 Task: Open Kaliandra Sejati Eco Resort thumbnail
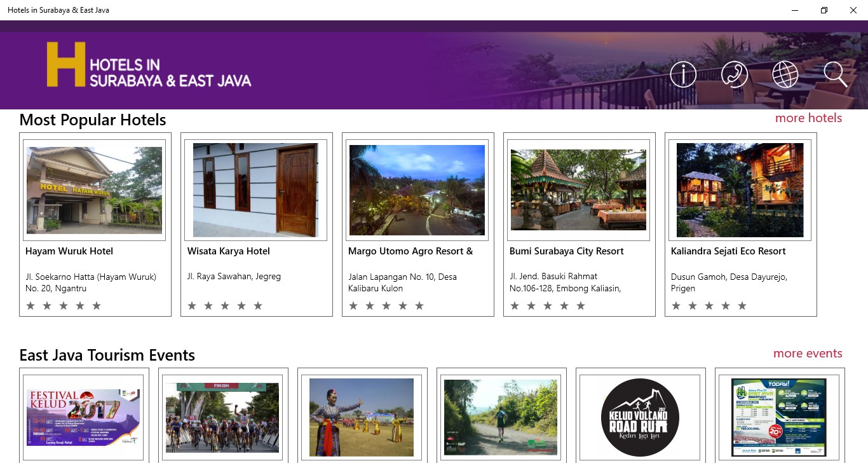point(740,190)
